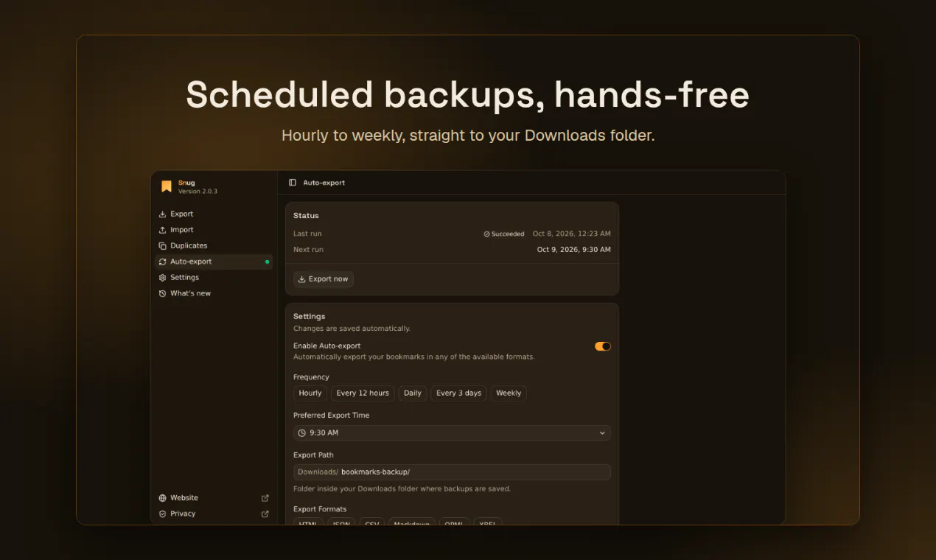Select Auto-export in the sidebar
Image resolution: width=936 pixels, height=560 pixels.
(214, 262)
